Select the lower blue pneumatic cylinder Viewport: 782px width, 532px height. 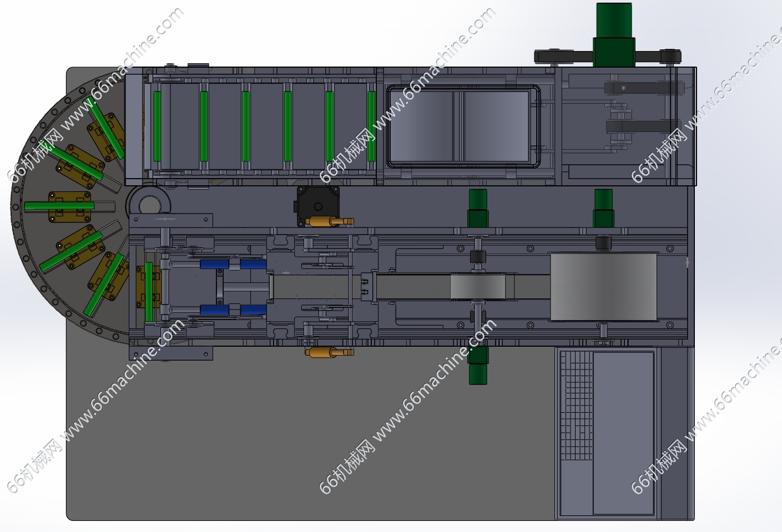click(233, 310)
